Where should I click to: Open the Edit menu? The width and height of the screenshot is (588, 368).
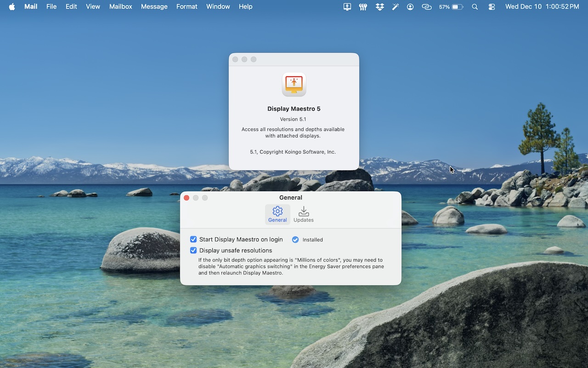coord(71,7)
